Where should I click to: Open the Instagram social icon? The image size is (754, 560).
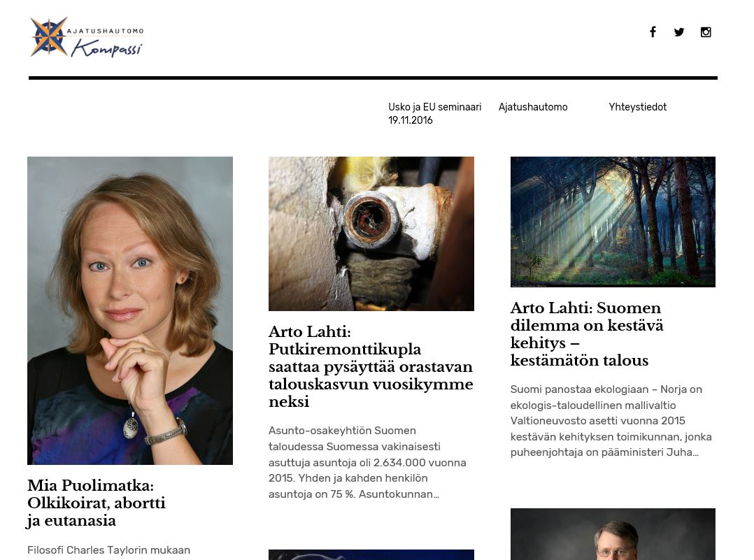pyautogui.click(x=706, y=32)
